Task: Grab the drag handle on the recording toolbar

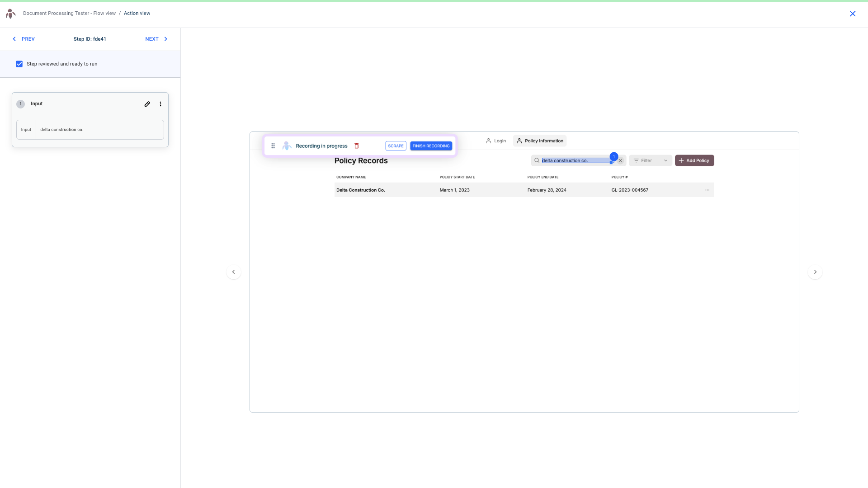Action: pos(273,145)
